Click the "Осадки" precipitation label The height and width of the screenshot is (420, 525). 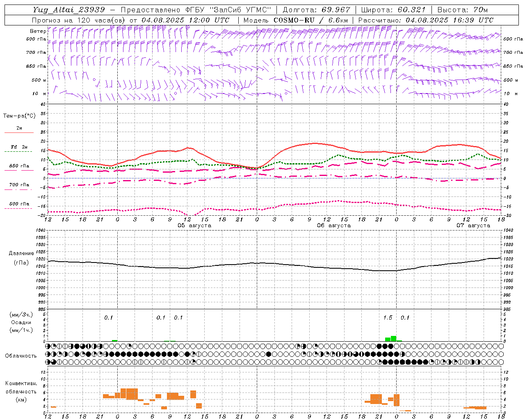pos(21,322)
